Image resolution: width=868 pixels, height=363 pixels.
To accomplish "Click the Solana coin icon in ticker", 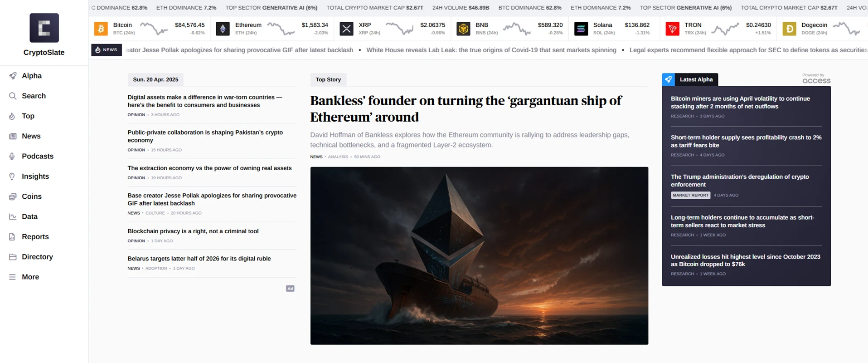I will 581,29.
